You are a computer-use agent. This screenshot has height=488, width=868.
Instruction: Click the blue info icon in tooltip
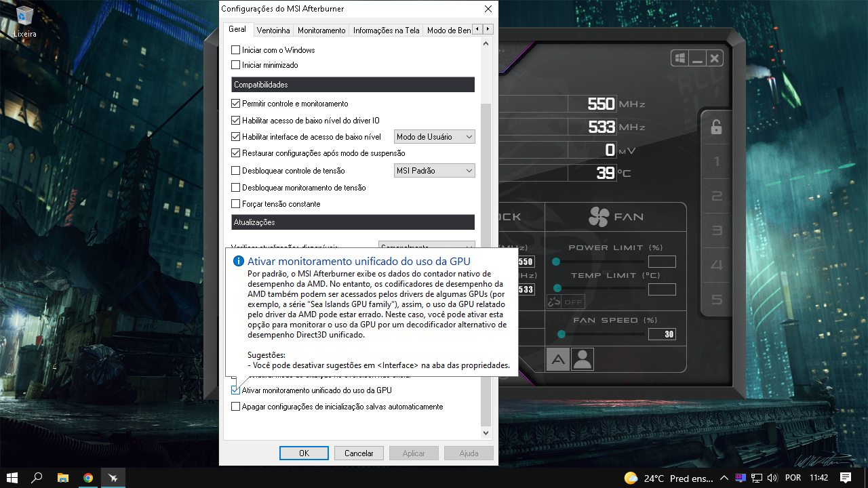(x=238, y=261)
